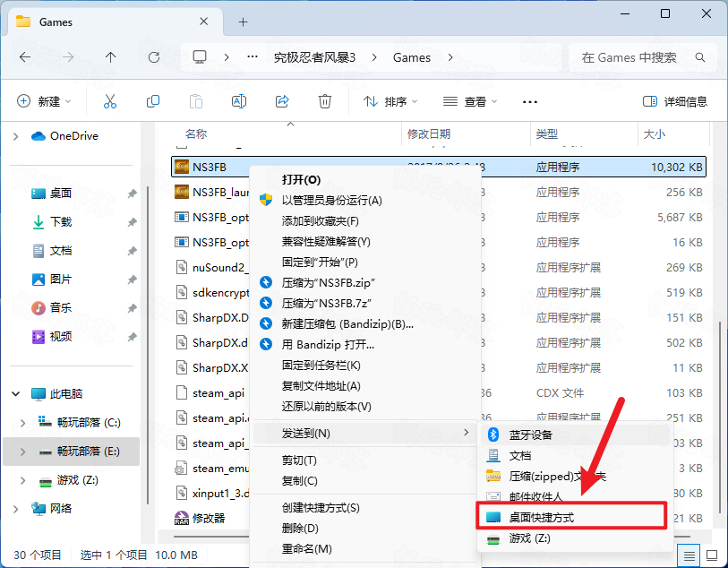
Task: Open the 发送到(N) submenu
Action: pyautogui.click(x=365, y=433)
